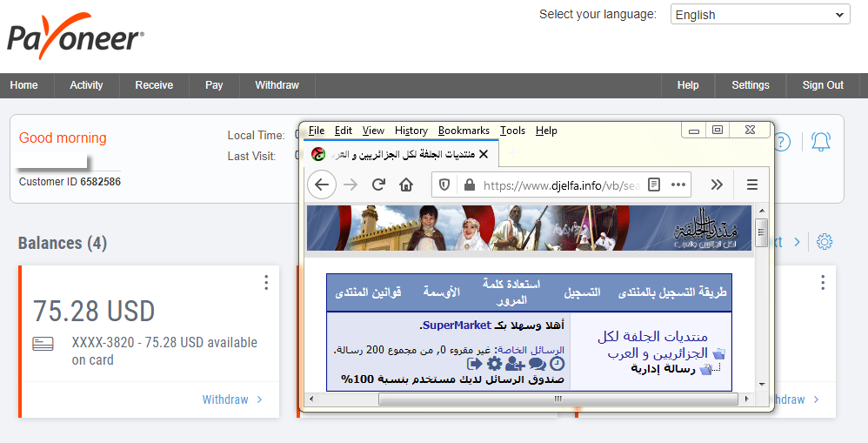Click Withdraw link on 75.28 USD card
This screenshot has height=443, width=868.
(232, 399)
